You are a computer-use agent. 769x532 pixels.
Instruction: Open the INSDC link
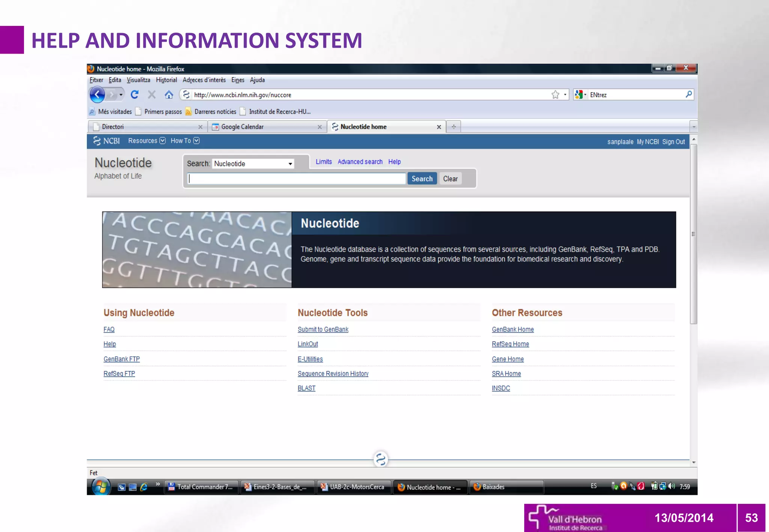[501, 388]
